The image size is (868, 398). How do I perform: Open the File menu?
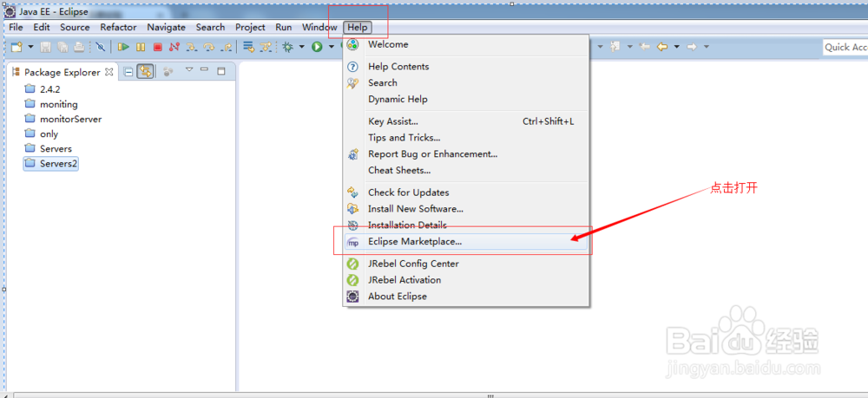16,27
